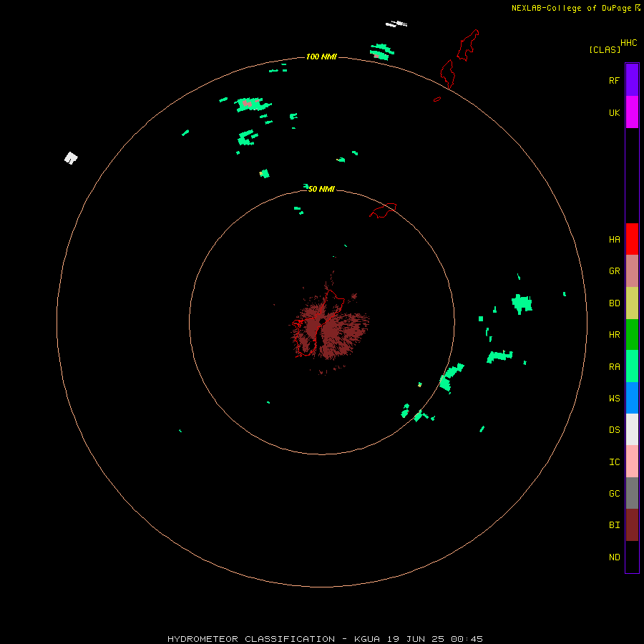Image resolution: width=644 pixels, height=644 pixels.
Task: Click the radar site center dot
Action: point(323,321)
